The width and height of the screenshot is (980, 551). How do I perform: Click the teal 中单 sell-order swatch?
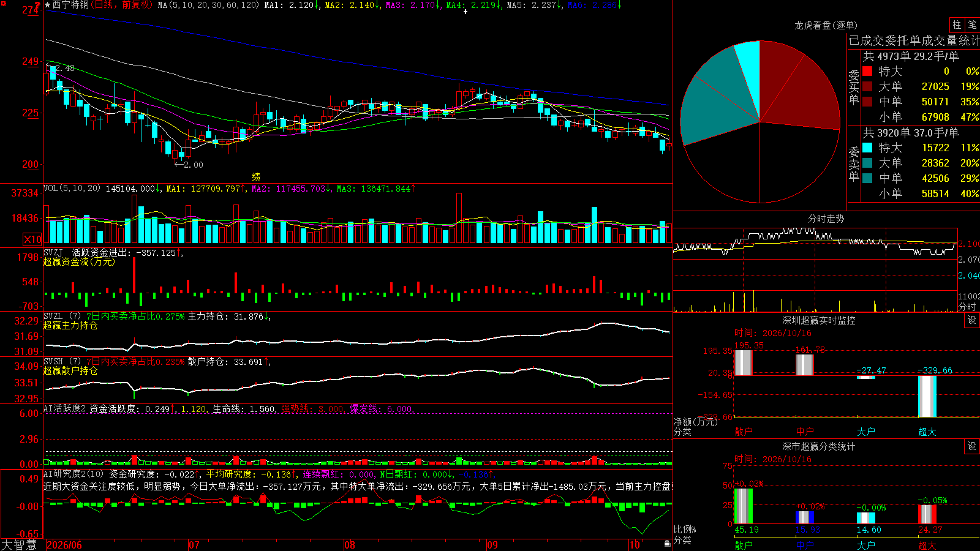[867, 178]
